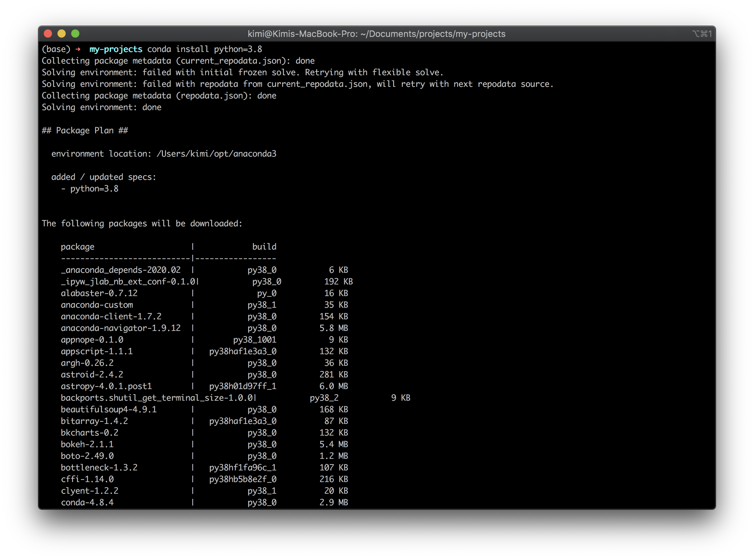Click the 'bottleneck-1.3.2' package name

point(99,468)
